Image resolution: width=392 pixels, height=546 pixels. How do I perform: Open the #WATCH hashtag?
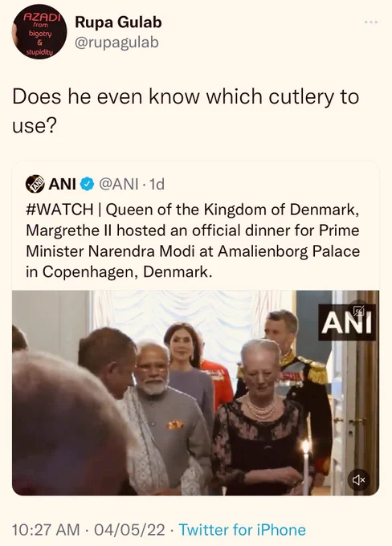[59, 210]
